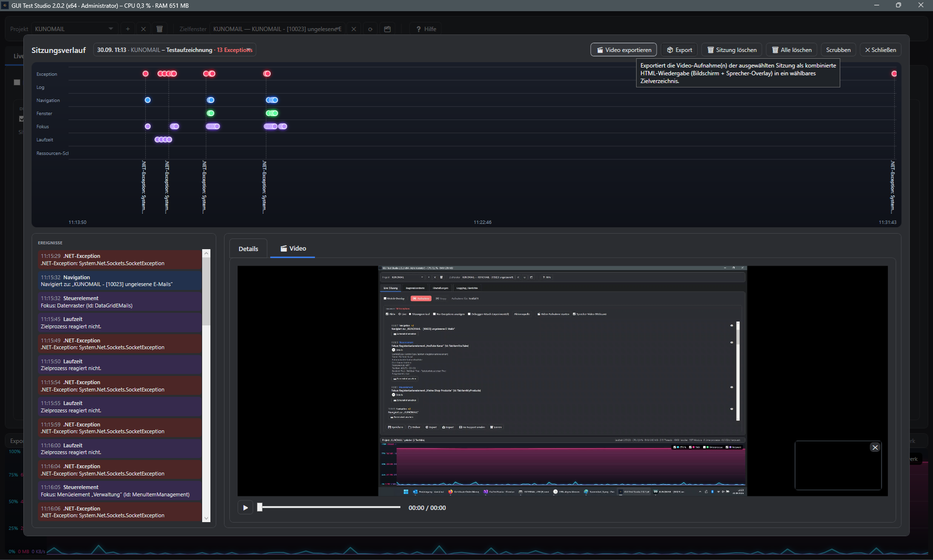The image size is (933, 560).
Task: Select the 11:15:29 .NET-Exception event
Action: click(120, 260)
